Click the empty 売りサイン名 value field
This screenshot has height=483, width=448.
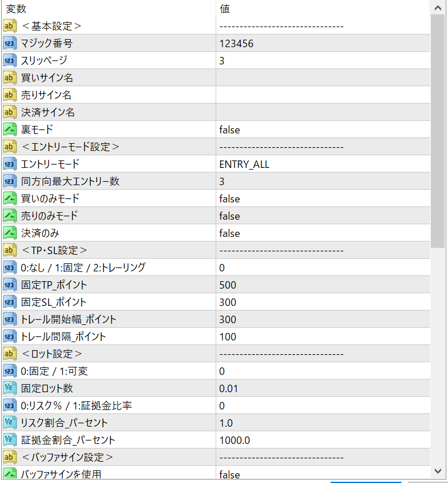(x=323, y=95)
